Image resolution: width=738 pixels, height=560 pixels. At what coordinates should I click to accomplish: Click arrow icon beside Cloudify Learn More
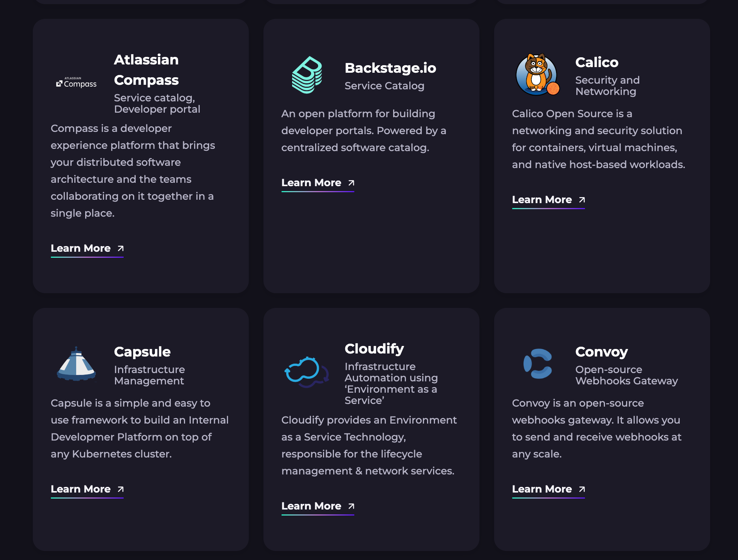pyautogui.click(x=351, y=506)
